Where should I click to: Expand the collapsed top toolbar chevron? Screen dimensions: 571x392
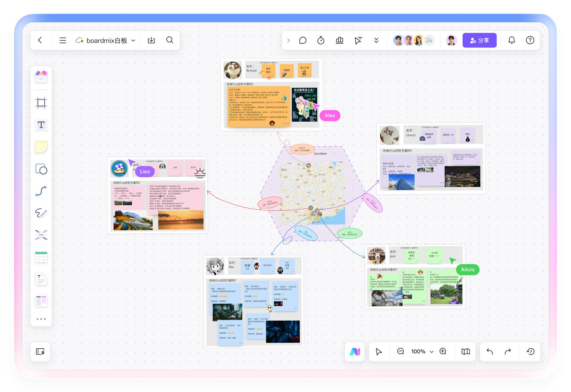point(288,40)
